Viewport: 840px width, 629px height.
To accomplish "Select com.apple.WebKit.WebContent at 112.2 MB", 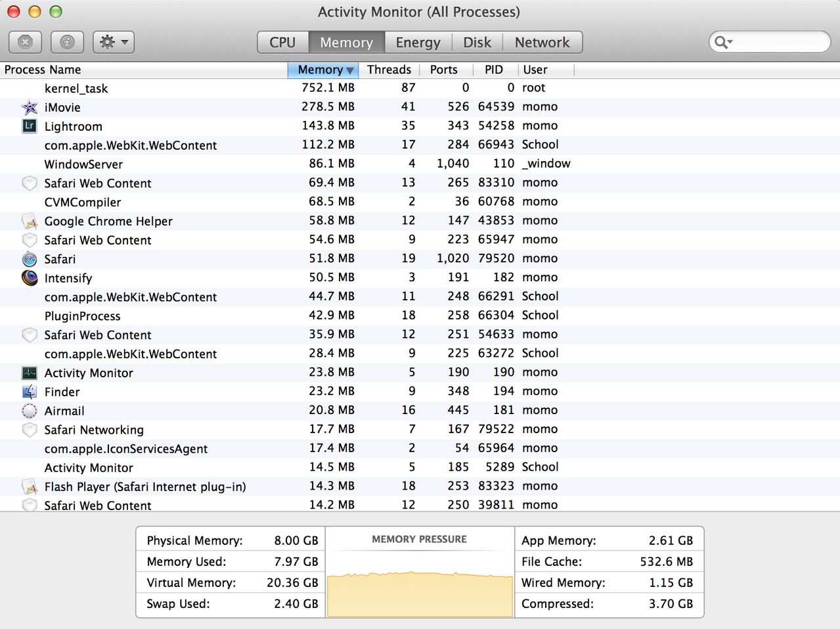I will (x=420, y=145).
